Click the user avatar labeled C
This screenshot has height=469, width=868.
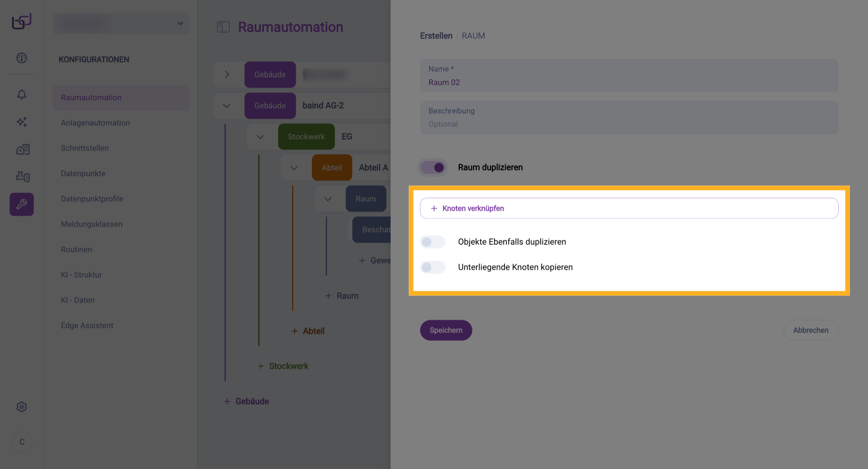click(x=22, y=442)
